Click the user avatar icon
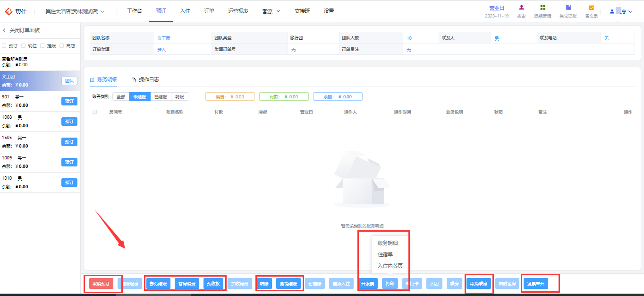 (x=612, y=11)
